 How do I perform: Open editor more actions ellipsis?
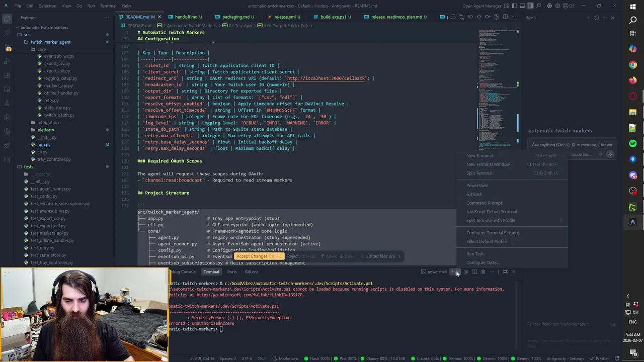pos(514,17)
